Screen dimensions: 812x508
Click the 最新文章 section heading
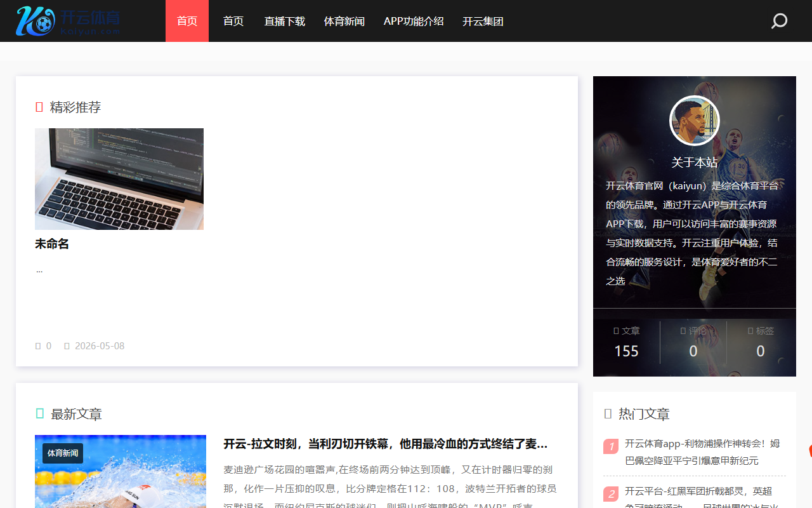point(76,414)
